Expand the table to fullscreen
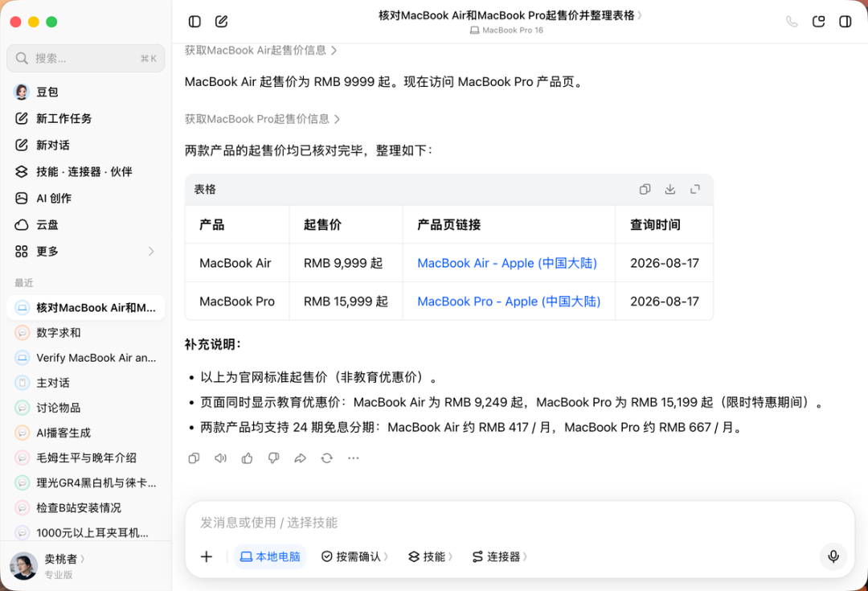This screenshot has height=591, width=868. (695, 190)
